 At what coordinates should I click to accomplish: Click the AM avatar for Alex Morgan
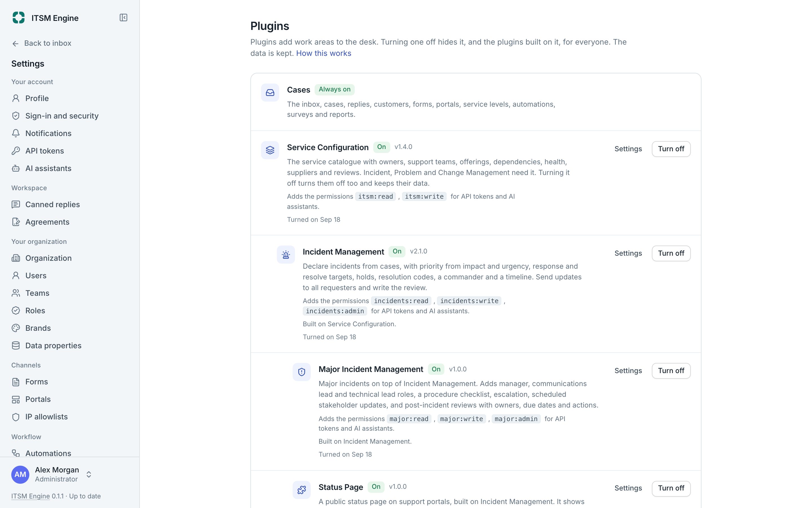click(x=20, y=474)
